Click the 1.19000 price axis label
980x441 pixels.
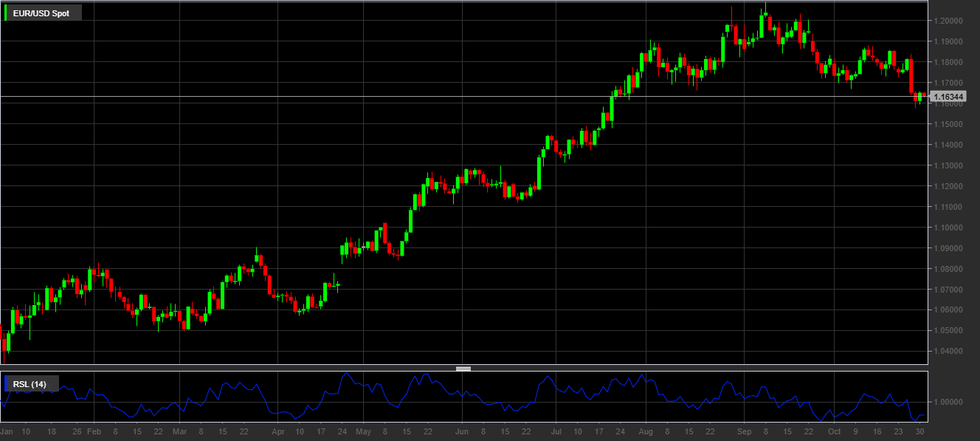(x=949, y=41)
